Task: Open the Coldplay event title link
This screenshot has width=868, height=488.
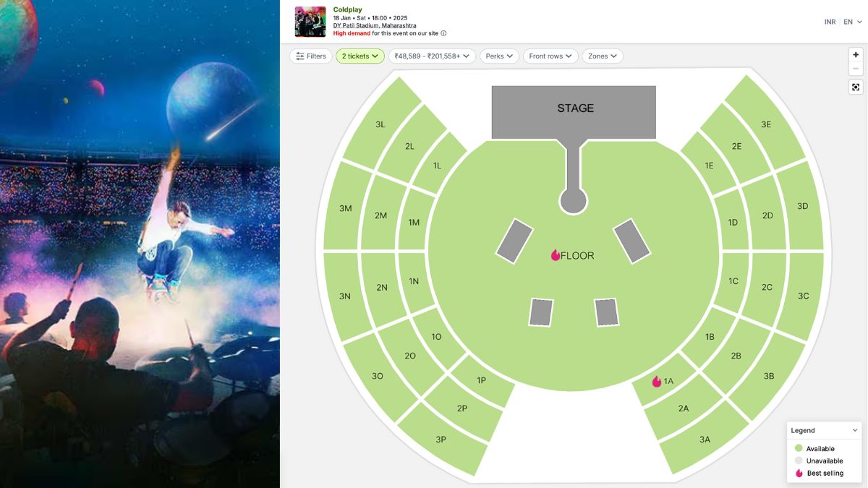Action: pos(347,9)
